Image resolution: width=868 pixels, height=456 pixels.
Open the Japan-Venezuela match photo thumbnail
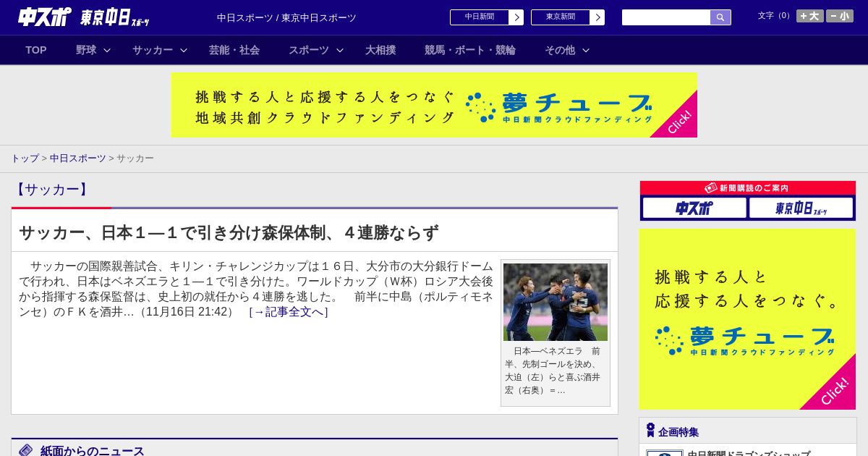[556, 302]
